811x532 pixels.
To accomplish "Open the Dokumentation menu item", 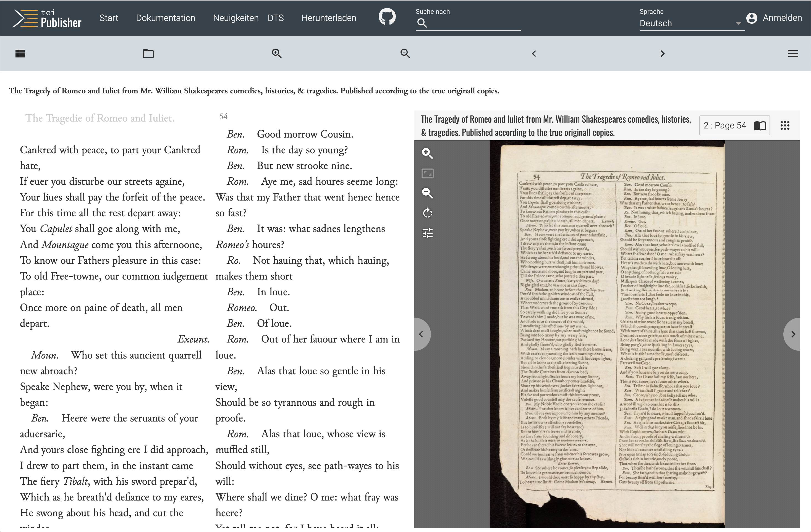I will point(166,18).
